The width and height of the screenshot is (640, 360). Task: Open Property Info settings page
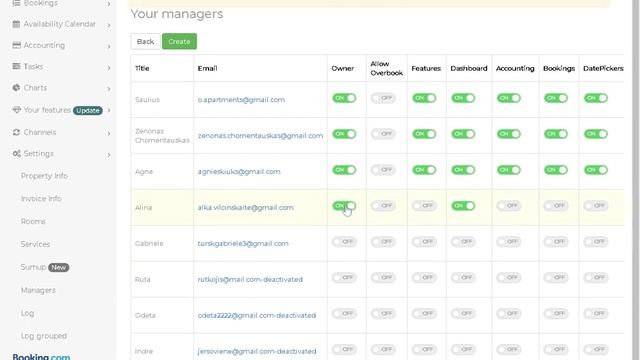pos(44,176)
